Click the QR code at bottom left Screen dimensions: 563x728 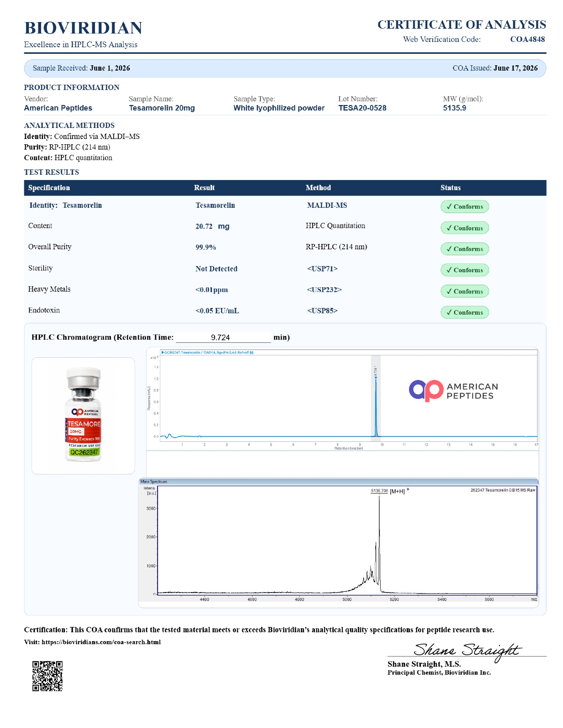[47, 676]
